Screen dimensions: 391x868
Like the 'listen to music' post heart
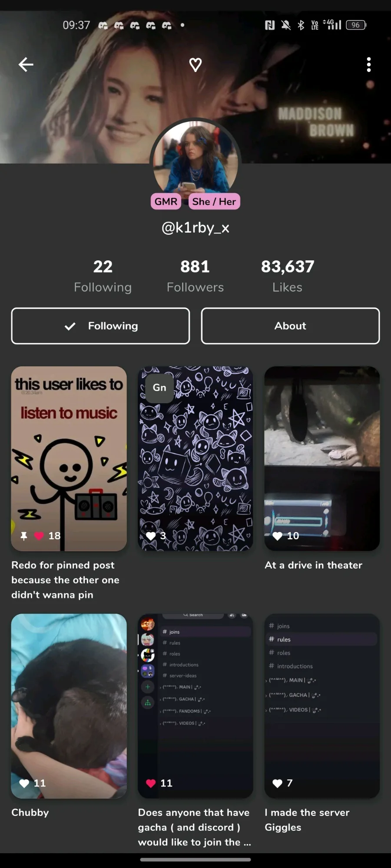[39, 536]
